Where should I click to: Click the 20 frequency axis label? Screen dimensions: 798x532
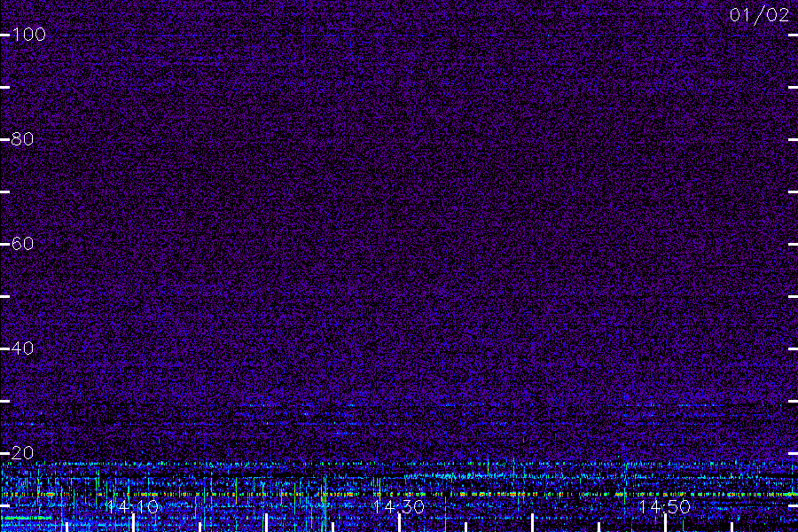point(22,452)
